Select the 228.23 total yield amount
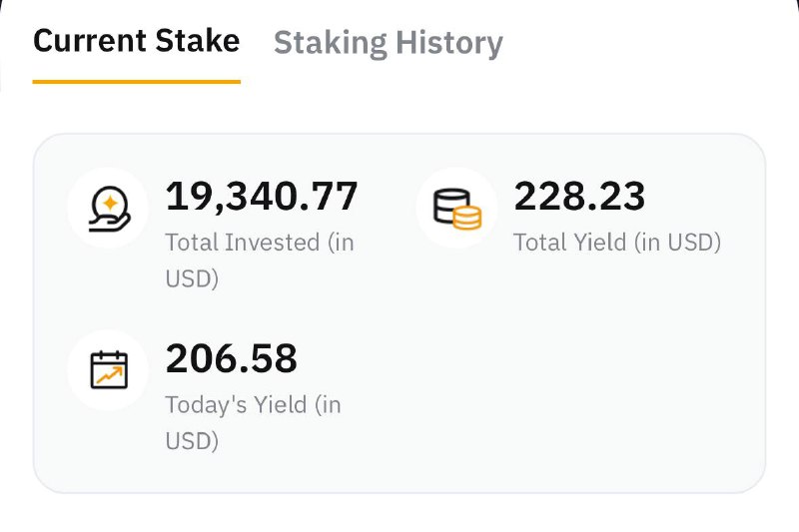 point(579,197)
